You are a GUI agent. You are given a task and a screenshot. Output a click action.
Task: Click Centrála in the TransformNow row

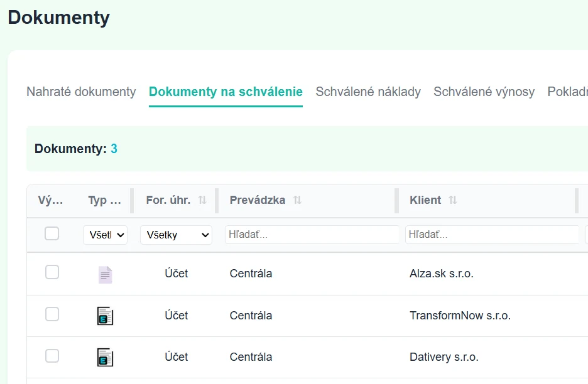pyautogui.click(x=251, y=316)
